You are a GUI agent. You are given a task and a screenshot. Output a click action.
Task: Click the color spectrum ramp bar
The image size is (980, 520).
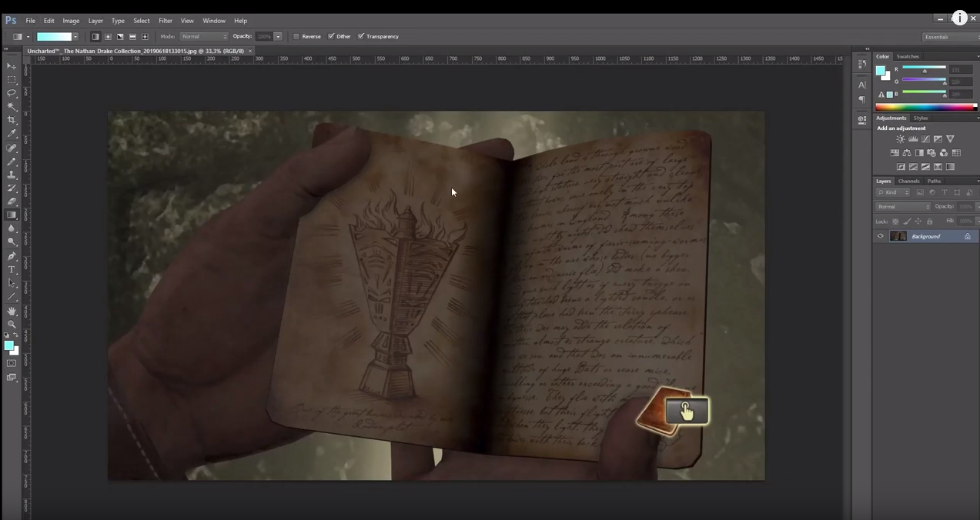[926, 107]
